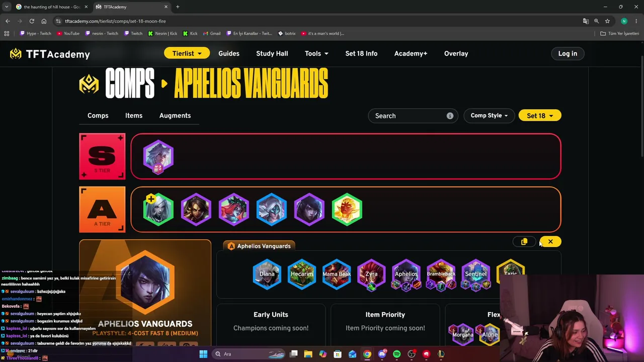Viewport: 644px width, 362px height.
Task: Expand the Tools dropdown menu
Action: (x=316, y=54)
